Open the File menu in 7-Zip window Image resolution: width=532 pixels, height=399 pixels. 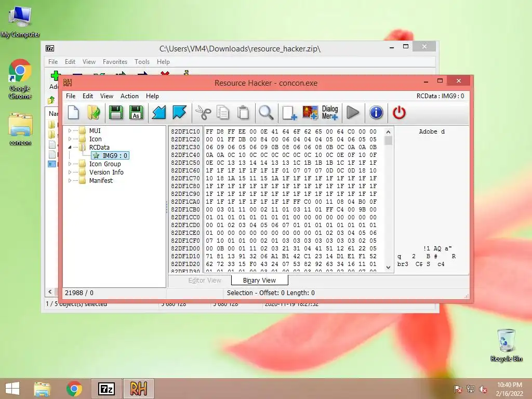[x=53, y=62]
